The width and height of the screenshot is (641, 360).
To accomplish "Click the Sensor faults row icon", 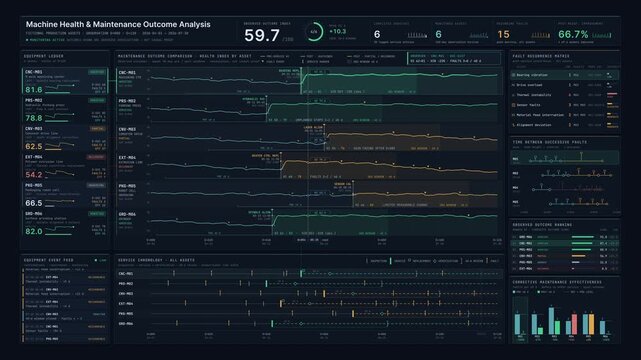I will [513, 105].
